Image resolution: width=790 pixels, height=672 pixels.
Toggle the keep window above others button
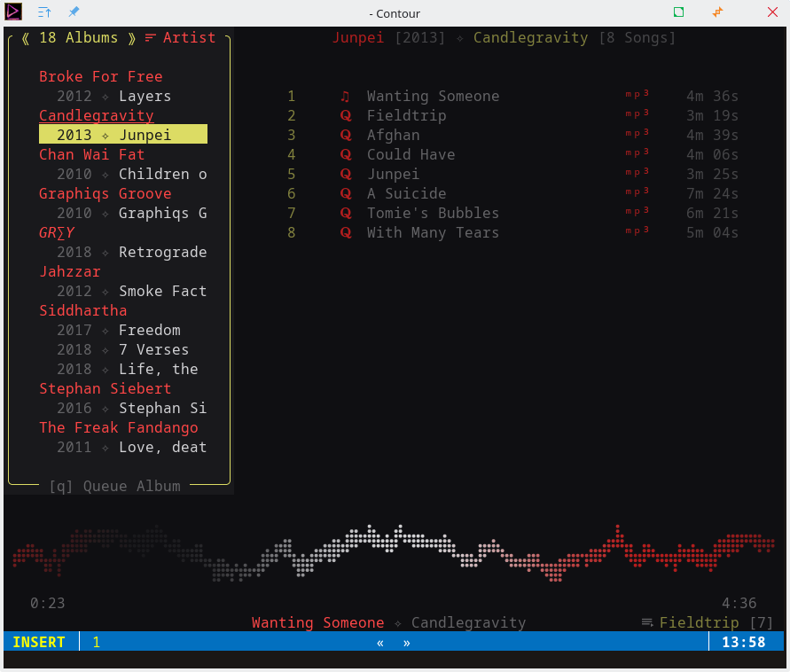(x=44, y=12)
